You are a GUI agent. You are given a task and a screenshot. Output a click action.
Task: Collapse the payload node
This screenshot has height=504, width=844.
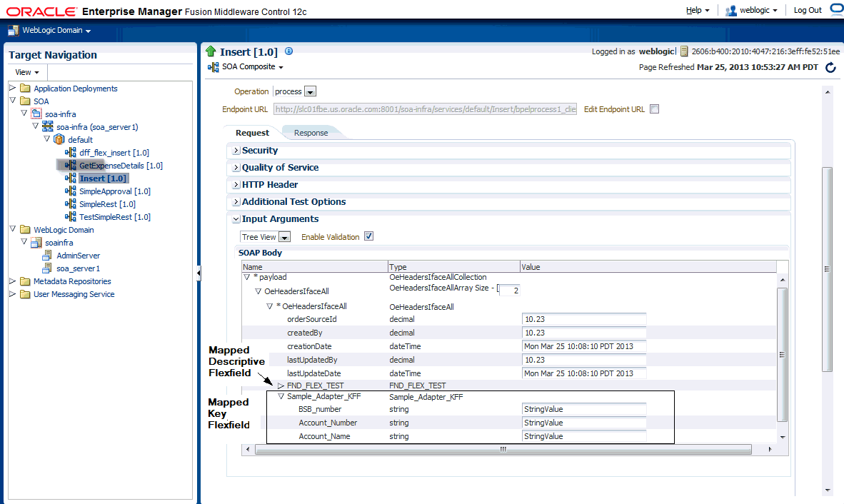pos(246,277)
